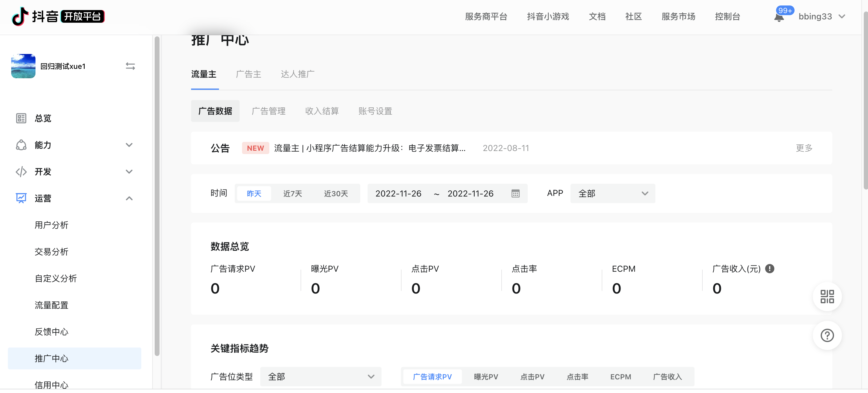This screenshot has width=868, height=393.
Task: Open 社区 in top navigation
Action: click(x=634, y=16)
